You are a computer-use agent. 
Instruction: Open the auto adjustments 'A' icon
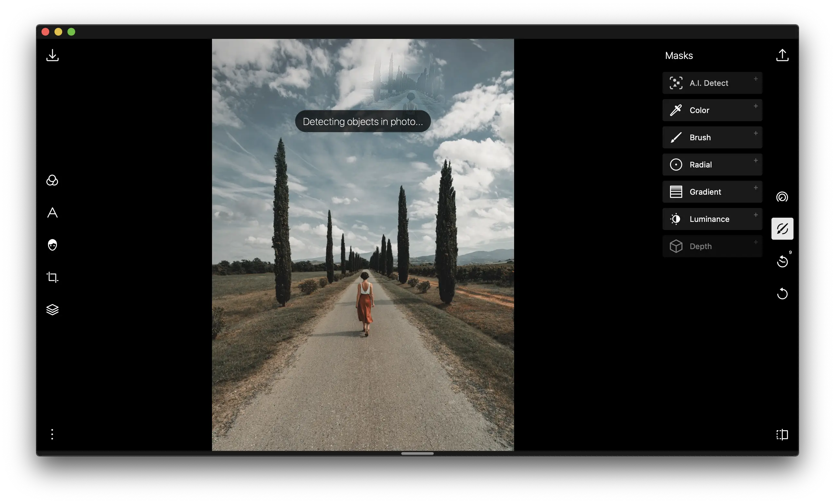[52, 213]
